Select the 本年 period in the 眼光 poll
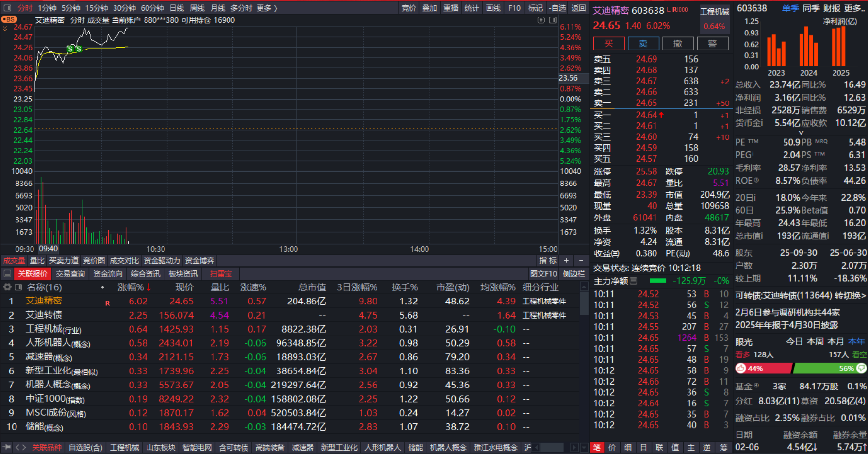The height and width of the screenshot is (454, 868). (x=857, y=341)
